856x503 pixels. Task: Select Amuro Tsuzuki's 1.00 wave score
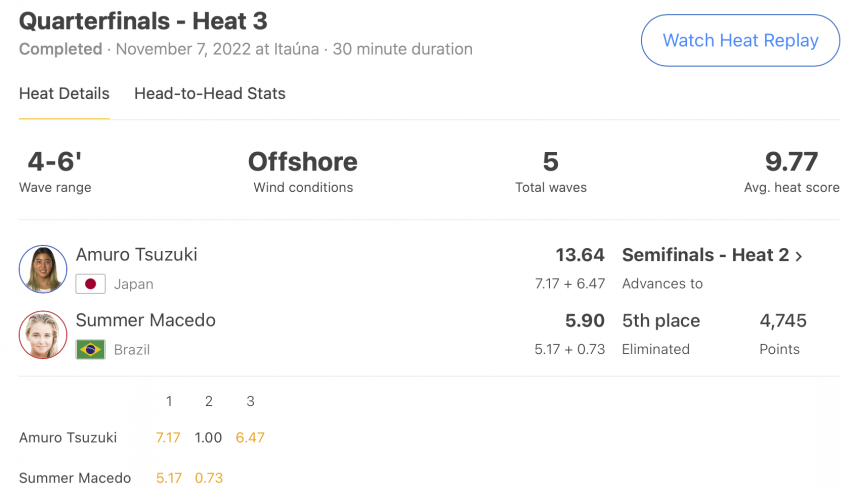pos(208,437)
